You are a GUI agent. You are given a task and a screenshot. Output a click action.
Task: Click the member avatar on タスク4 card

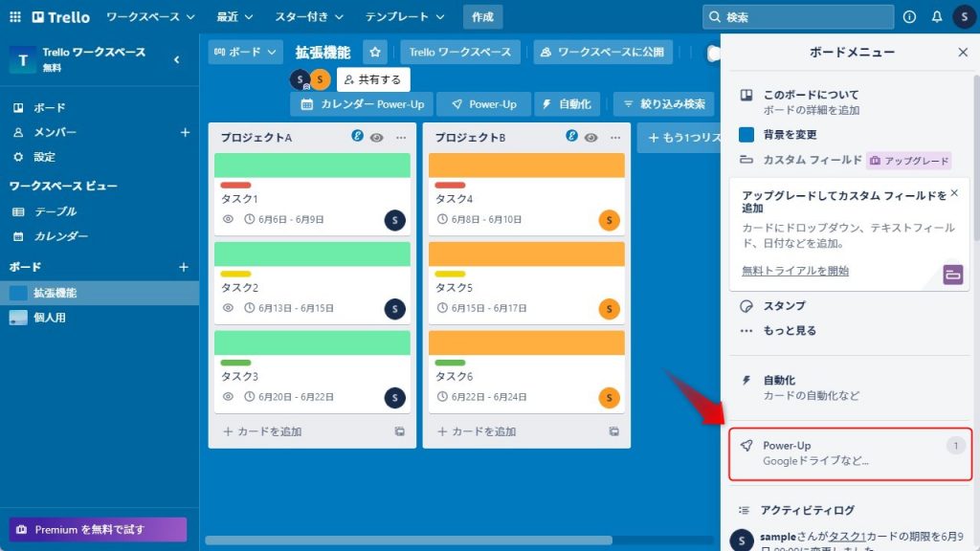coord(610,220)
